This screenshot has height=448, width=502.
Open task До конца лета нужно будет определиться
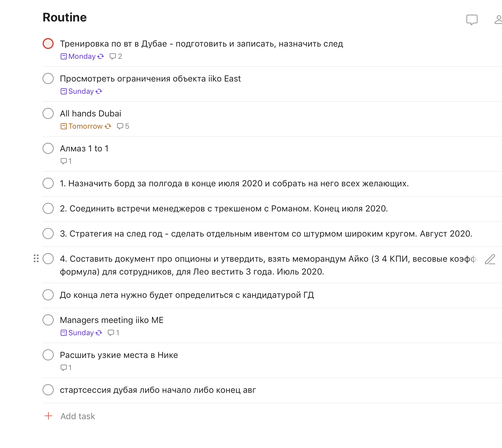pos(187,295)
